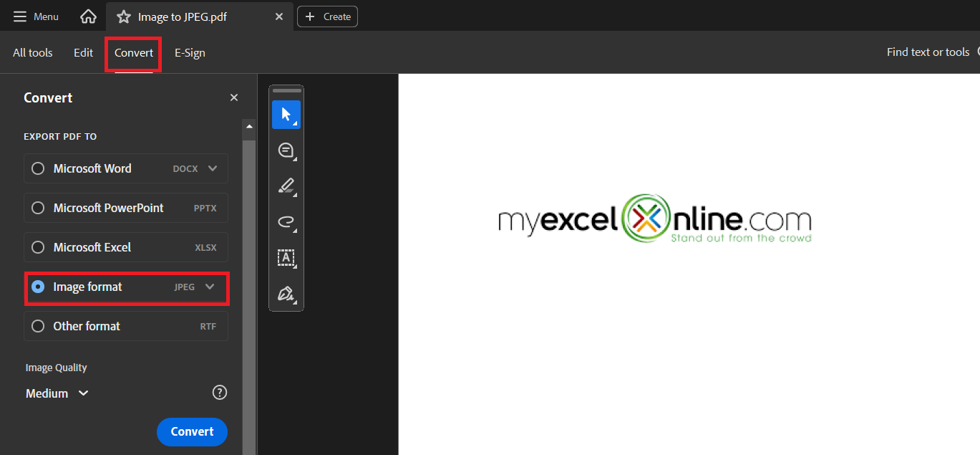980x455 pixels.
Task: Select the Draw freehand tool
Action: click(x=286, y=222)
